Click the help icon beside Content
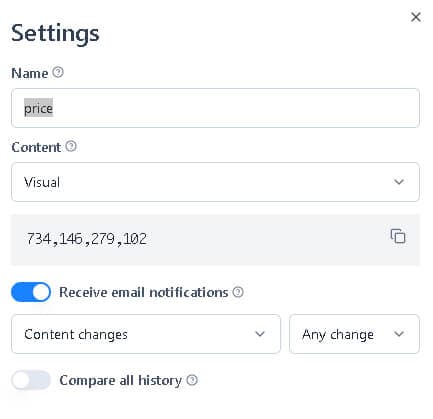Screen dimensions: 433x419 coord(71,146)
